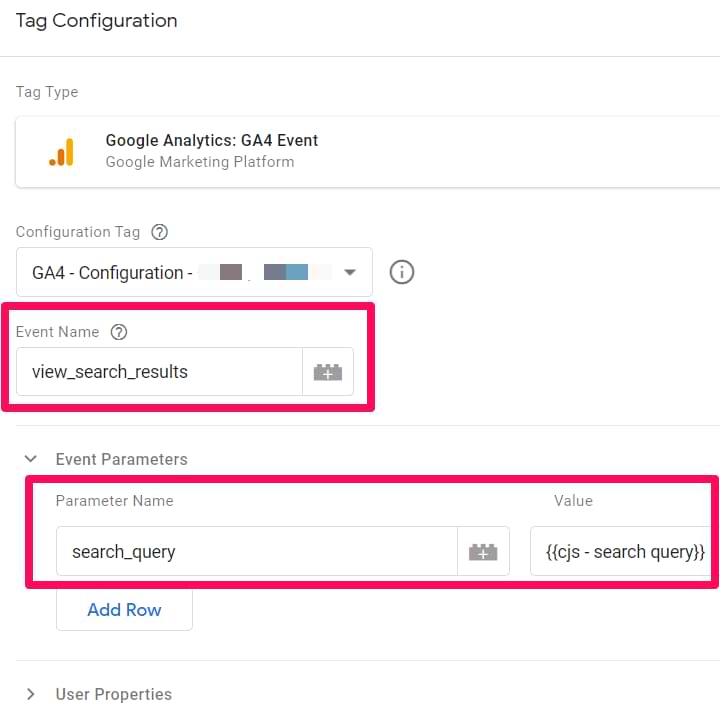Click into the view_search_results event name field
This screenshot has width=720, height=728.
click(x=160, y=372)
